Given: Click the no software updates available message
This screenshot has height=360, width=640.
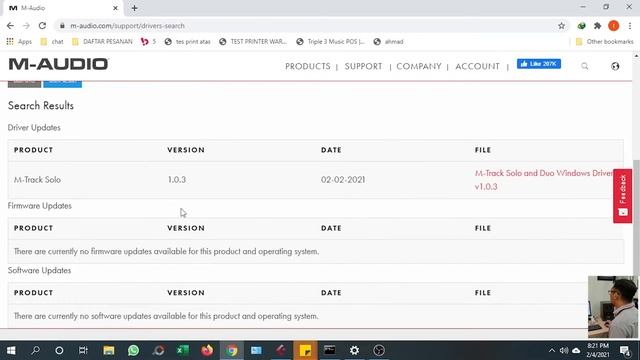Looking at the screenshot, I should click(166, 316).
